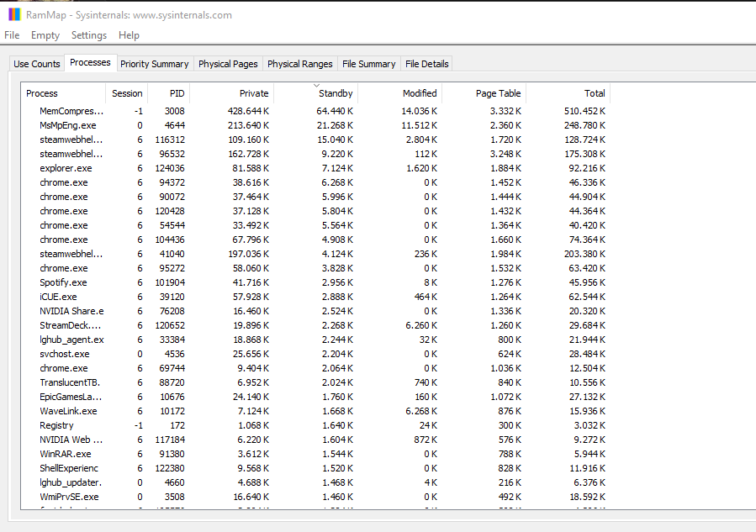This screenshot has width=756, height=532.
Task: Select the WaveLink.exe process row
Action: pyautogui.click(x=316, y=411)
